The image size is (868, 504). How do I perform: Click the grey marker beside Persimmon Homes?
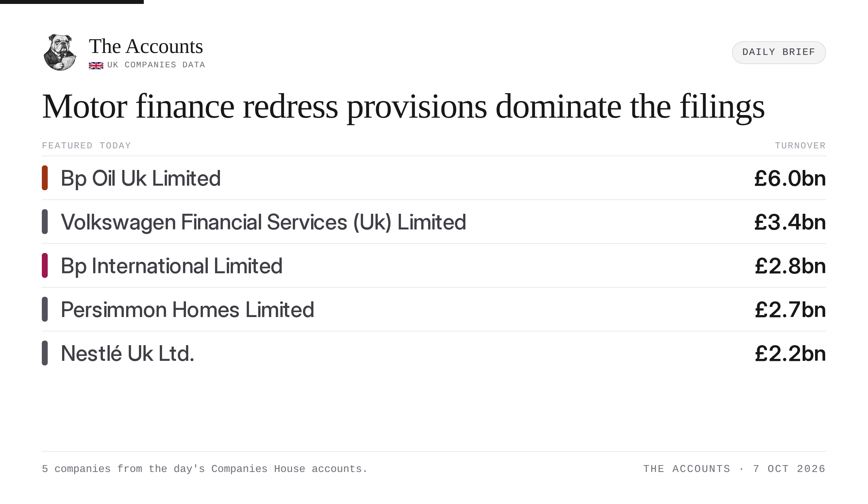click(x=45, y=309)
